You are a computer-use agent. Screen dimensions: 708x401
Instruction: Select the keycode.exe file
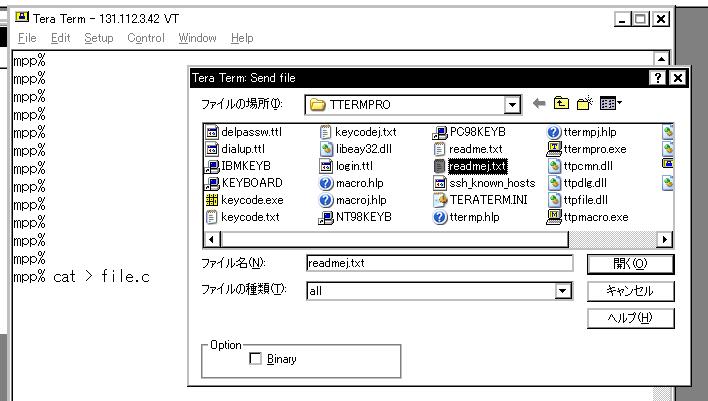click(x=245, y=199)
